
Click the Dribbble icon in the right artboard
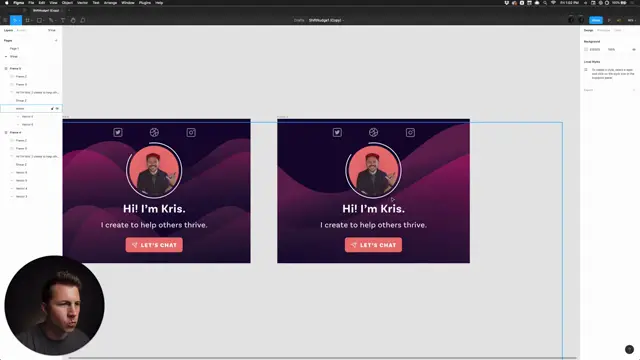373,132
